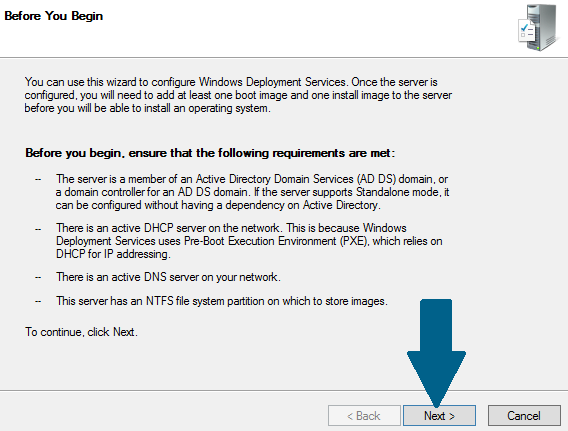Click the active DNS server requirement line
Image resolution: width=568 pixels, height=431 pixels.
168,277
